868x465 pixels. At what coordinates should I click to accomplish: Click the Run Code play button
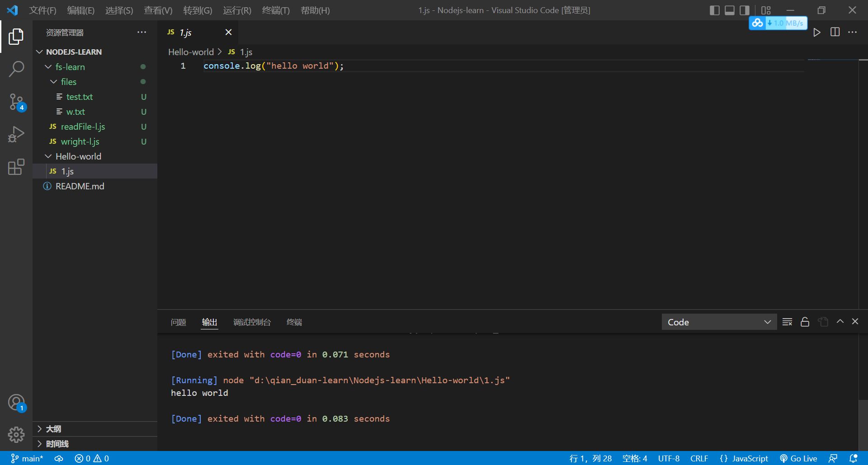point(816,33)
